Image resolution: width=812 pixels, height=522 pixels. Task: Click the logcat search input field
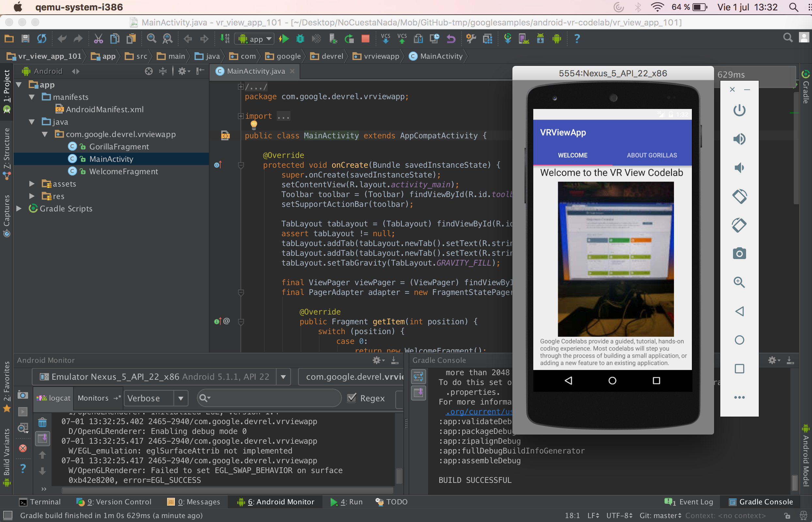pos(269,398)
